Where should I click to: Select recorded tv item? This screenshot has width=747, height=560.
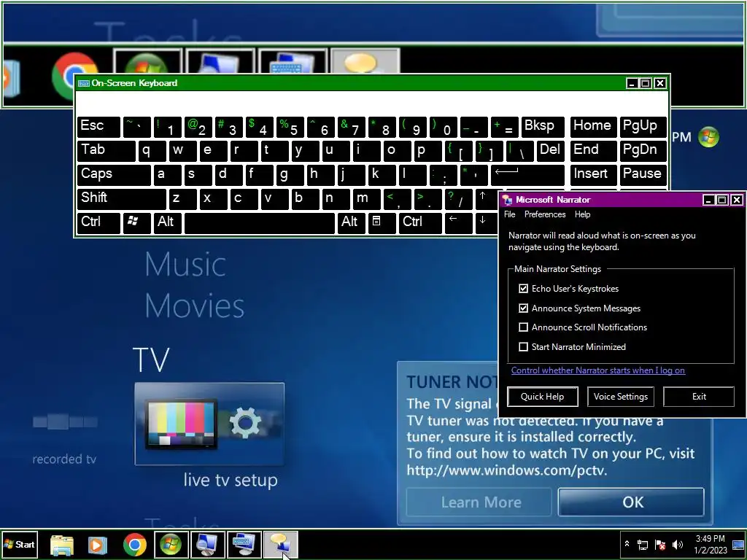tap(64, 459)
